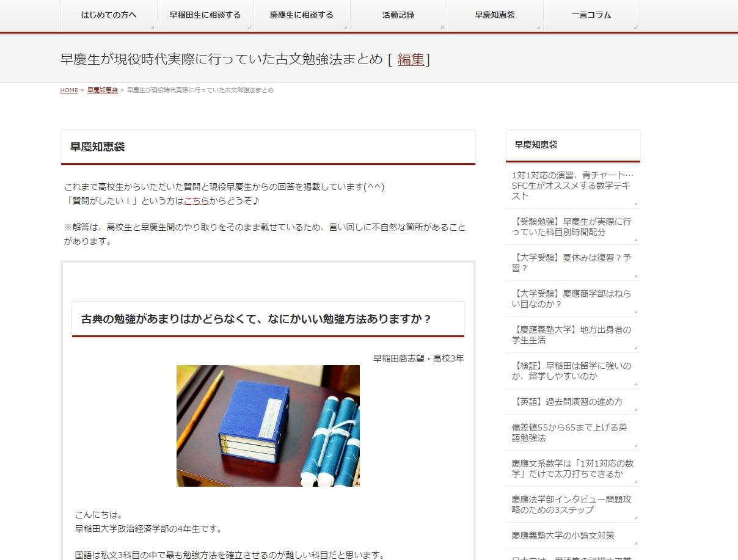Open the 夏休みは復習？予習？ article
Image resolution: width=738 pixels, height=560 pixels.
(573, 263)
